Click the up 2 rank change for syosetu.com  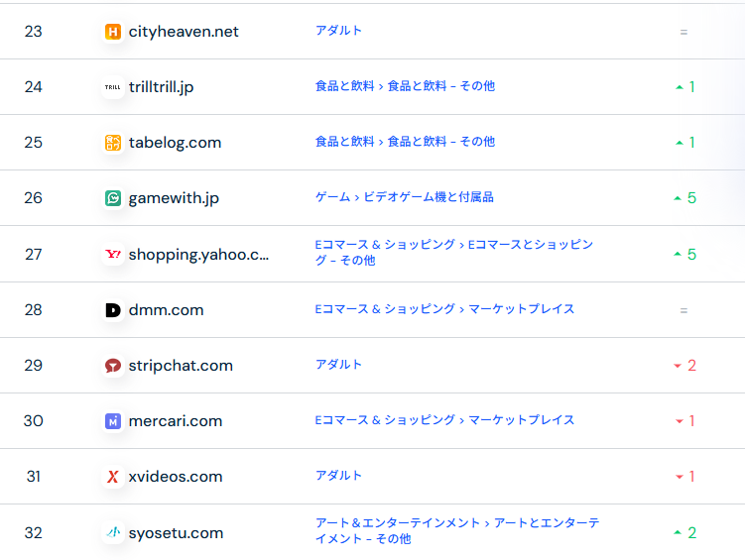pyautogui.click(x=685, y=533)
